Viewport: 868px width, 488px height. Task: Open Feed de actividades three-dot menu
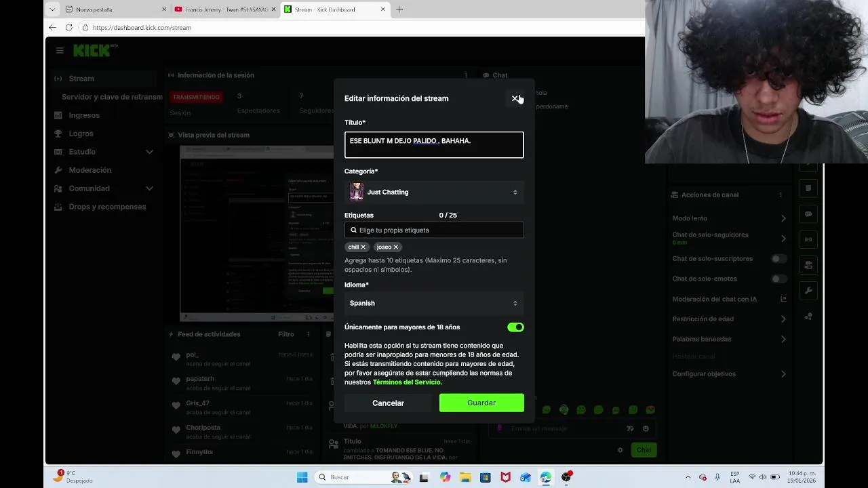tap(309, 334)
